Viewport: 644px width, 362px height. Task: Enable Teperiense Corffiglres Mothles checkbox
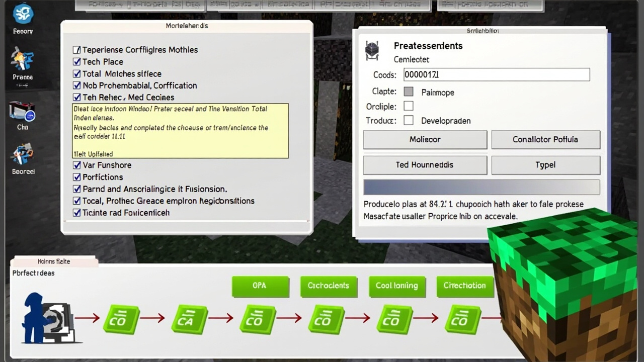click(x=76, y=50)
